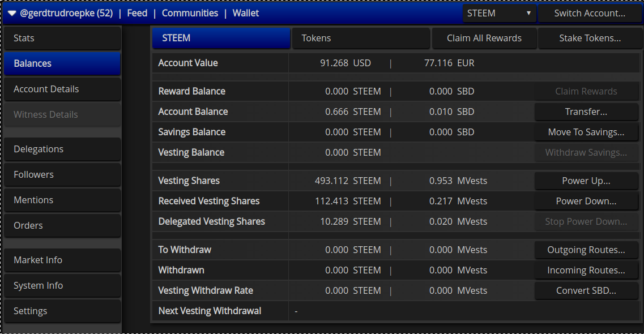This screenshot has height=334, width=644.
Task: Click the Savings Balance row label
Action: click(x=192, y=132)
